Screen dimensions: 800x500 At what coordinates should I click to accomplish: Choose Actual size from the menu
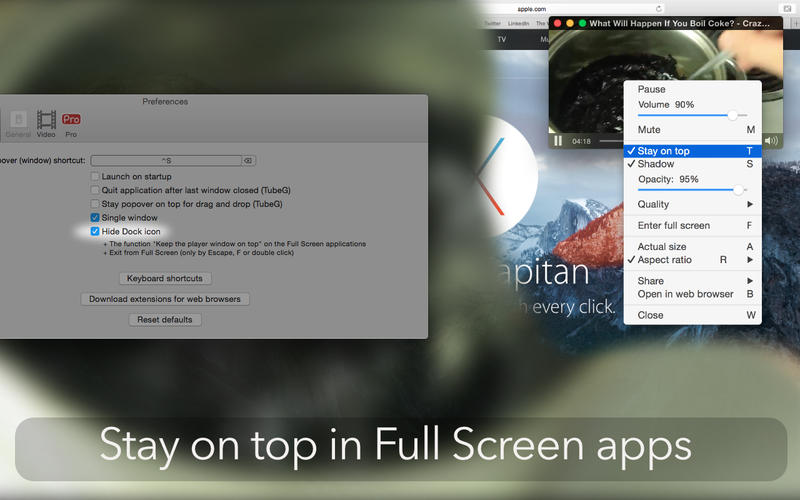tap(692, 246)
